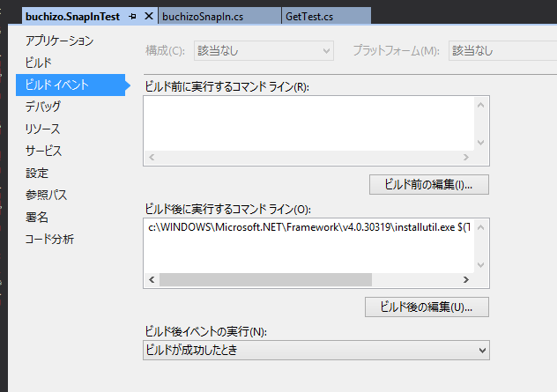Open the 構成 configuration dropdown
Screen dimensions: 557x392
point(264,51)
